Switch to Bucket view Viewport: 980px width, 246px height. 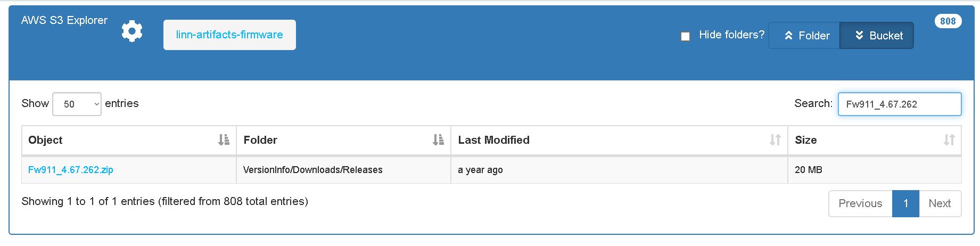click(x=876, y=36)
